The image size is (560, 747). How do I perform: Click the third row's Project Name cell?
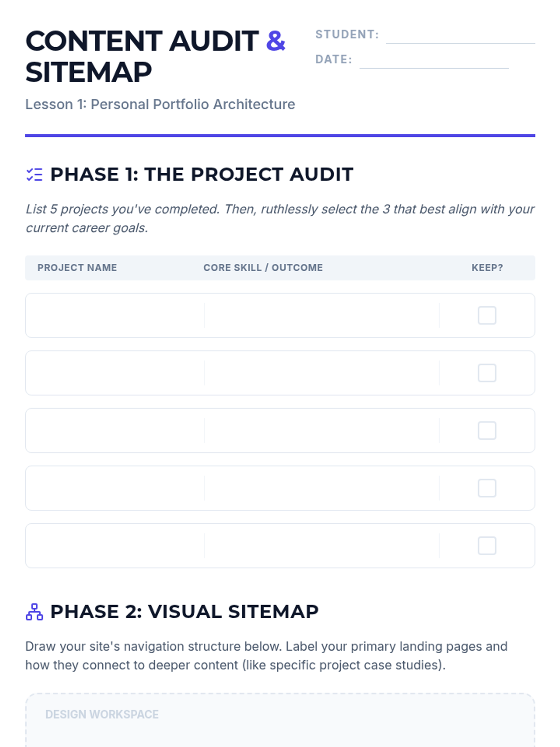(115, 430)
